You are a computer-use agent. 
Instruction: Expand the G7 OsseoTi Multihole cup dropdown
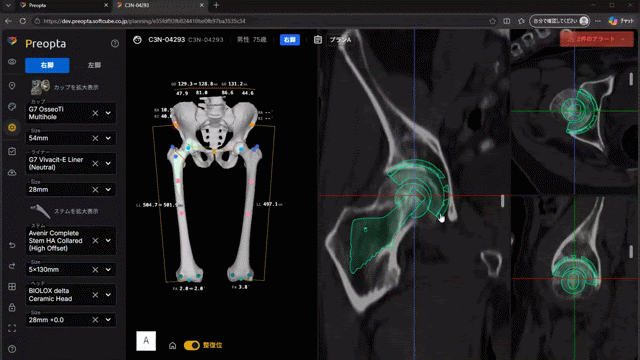tap(108, 113)
